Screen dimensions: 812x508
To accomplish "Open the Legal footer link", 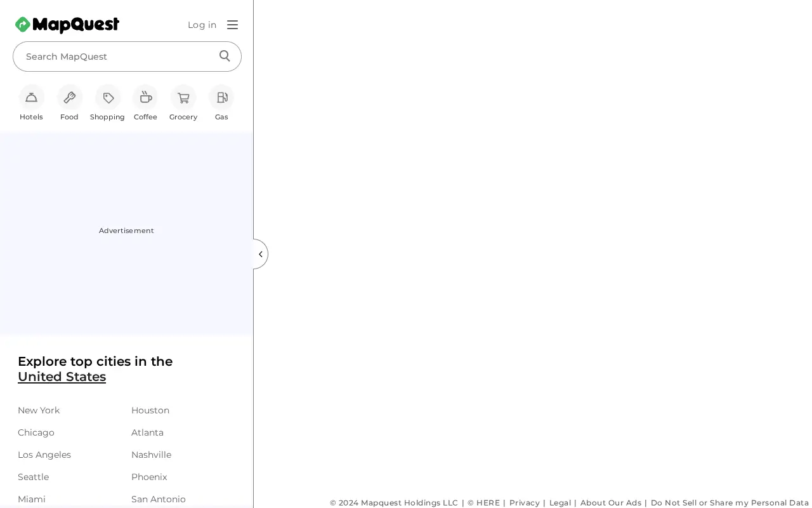I will click(x=560, y=503).
